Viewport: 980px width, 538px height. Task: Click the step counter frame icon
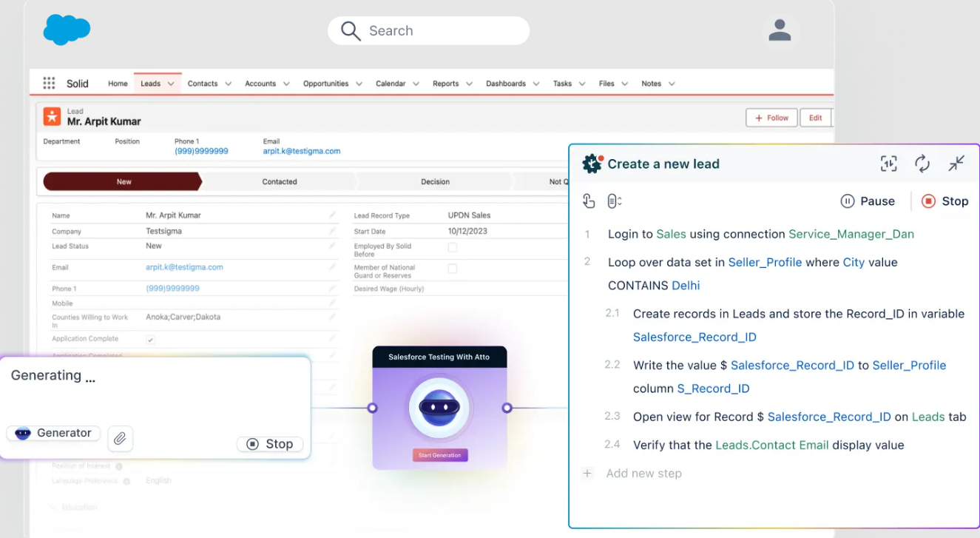pyautogui.click(x=888, y=164)
